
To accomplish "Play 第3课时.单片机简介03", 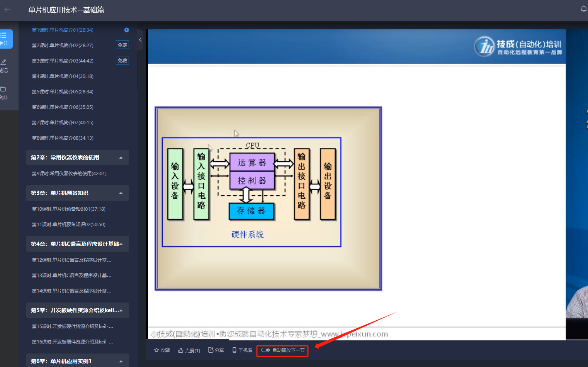I will 63,61.
